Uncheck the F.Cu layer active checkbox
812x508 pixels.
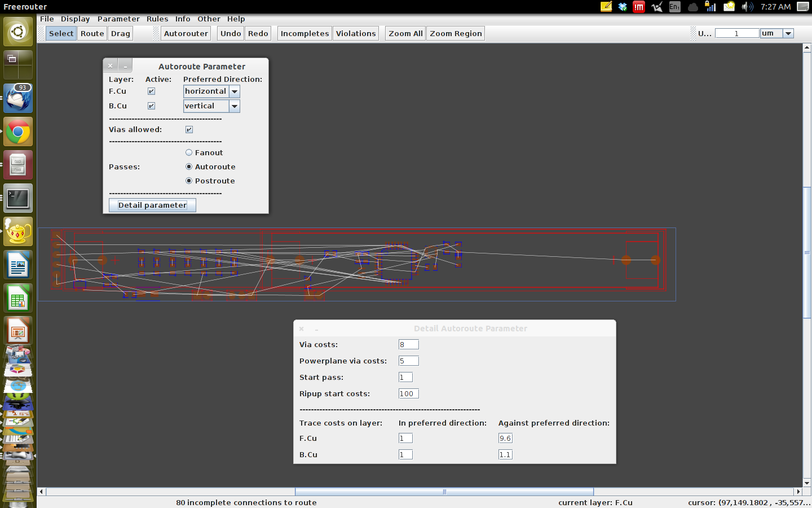pos(151,91)
